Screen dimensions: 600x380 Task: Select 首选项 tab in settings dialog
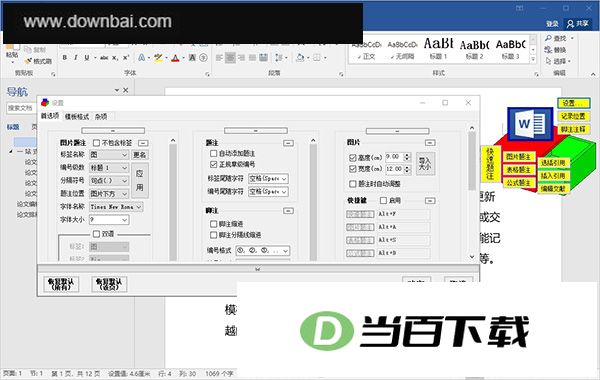(50, 116)
